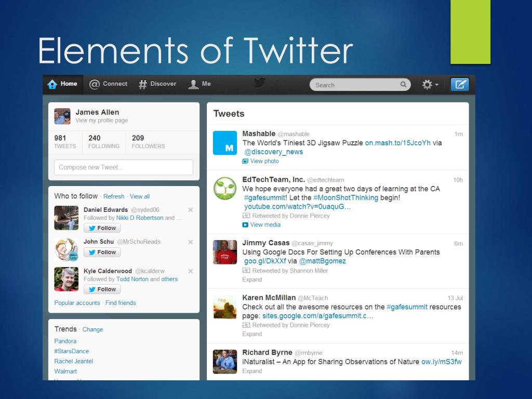Open John Schu avatar
Screen dimensions: 532x399
pyautogui.click(x=66, y=250)
